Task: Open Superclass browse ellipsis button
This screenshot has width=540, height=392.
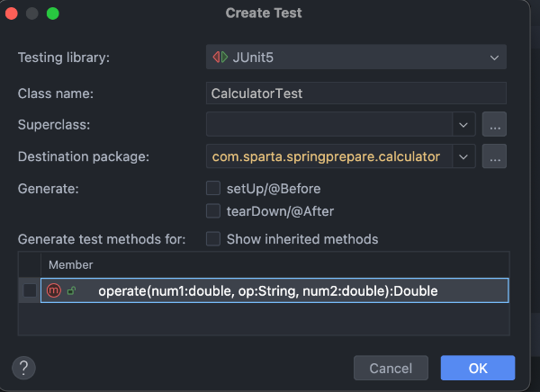Action: click(494, 124)
